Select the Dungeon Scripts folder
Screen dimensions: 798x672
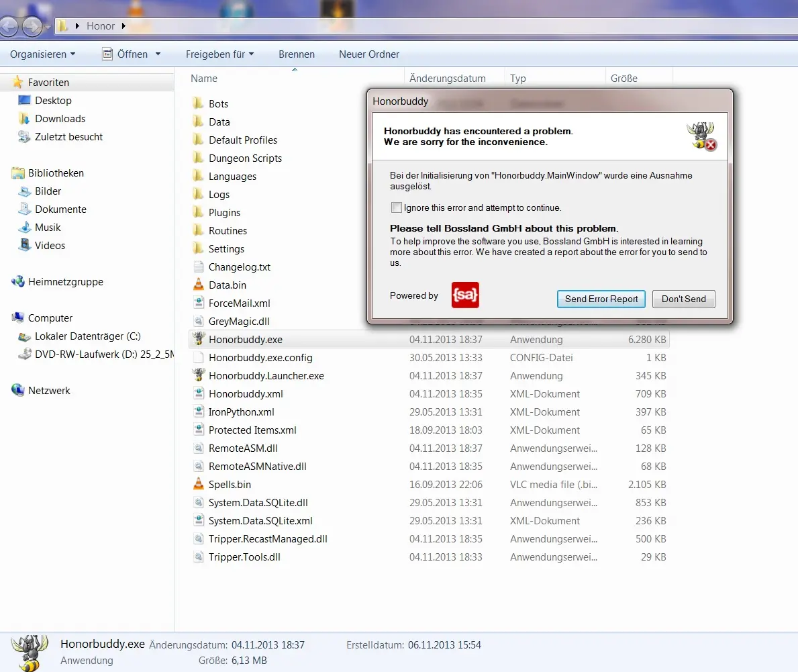[x=245, y=158]
